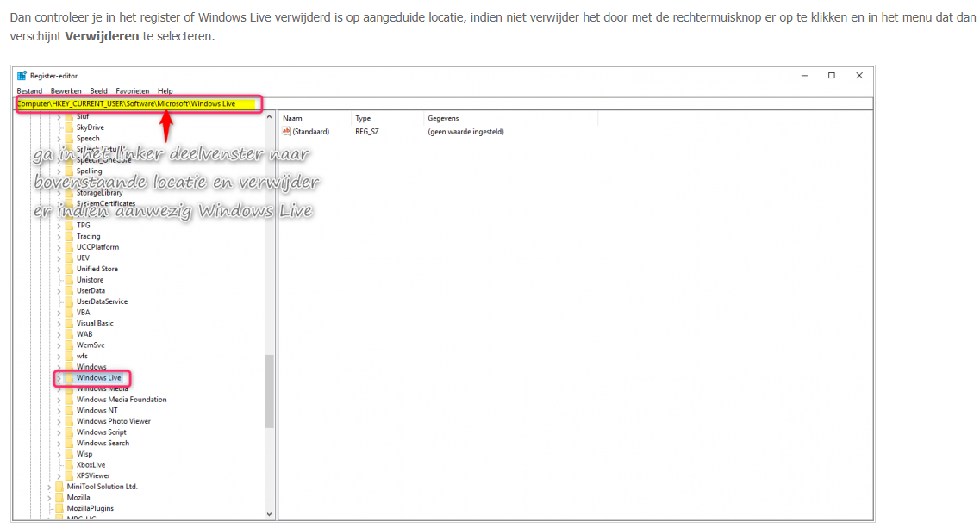Select the Tracing registry key
980x528 pixels.
(88, 236)
